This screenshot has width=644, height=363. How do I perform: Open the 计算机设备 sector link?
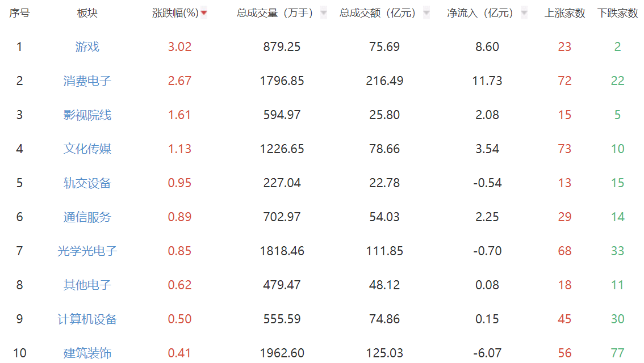[87, 319]
